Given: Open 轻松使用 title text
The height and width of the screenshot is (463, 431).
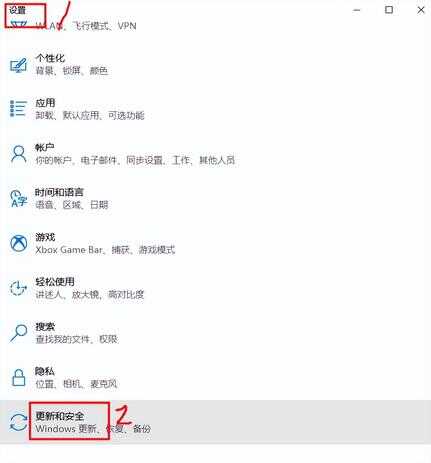Looking at the screenshot, I should pyautogui.click(x=55, y=282).
